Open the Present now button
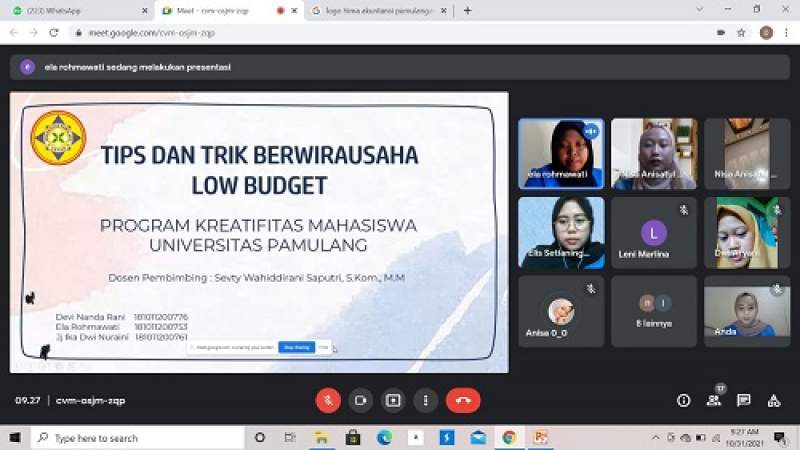The image size is (800, 450). (393, 401)
